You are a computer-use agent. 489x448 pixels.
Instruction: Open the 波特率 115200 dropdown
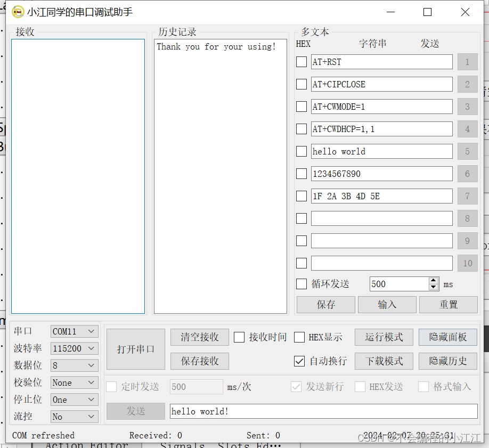(x=75, y=348)
